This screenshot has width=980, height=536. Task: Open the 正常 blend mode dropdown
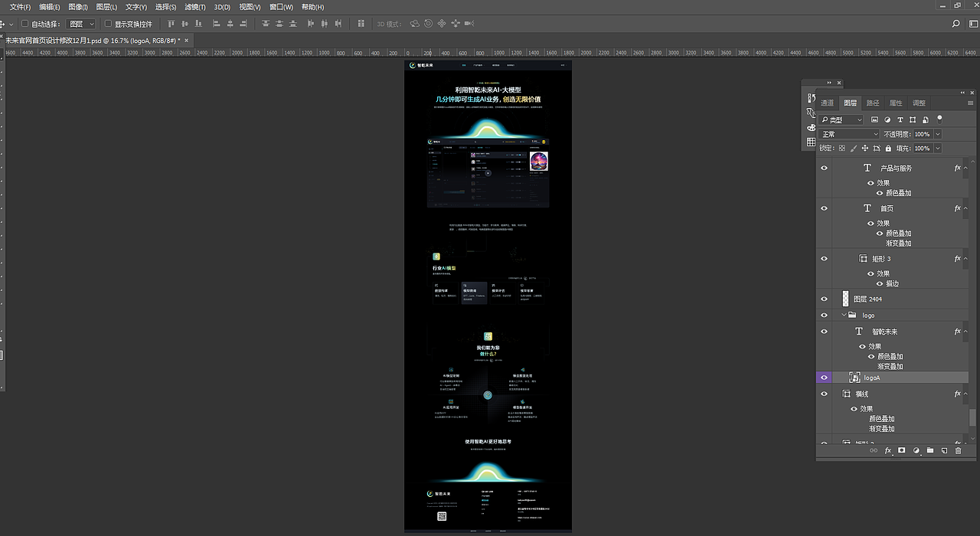(x=850, y=134)
